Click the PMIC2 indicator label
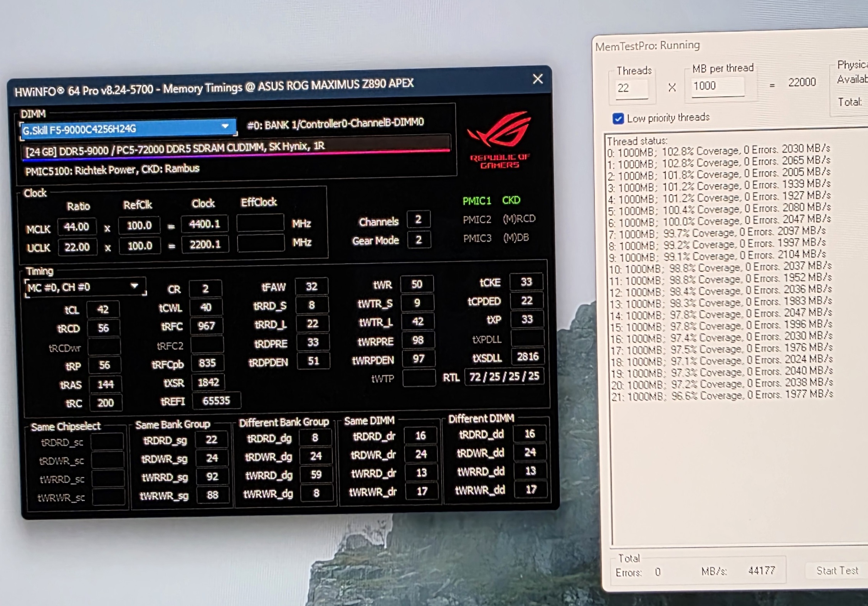Screen dimensions: 868x606 (x=477, y=219)
